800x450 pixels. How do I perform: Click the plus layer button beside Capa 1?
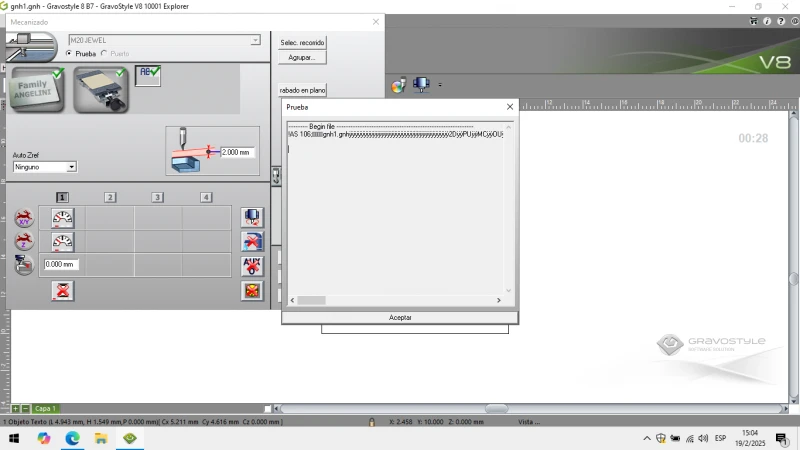[x=15, y=409]
